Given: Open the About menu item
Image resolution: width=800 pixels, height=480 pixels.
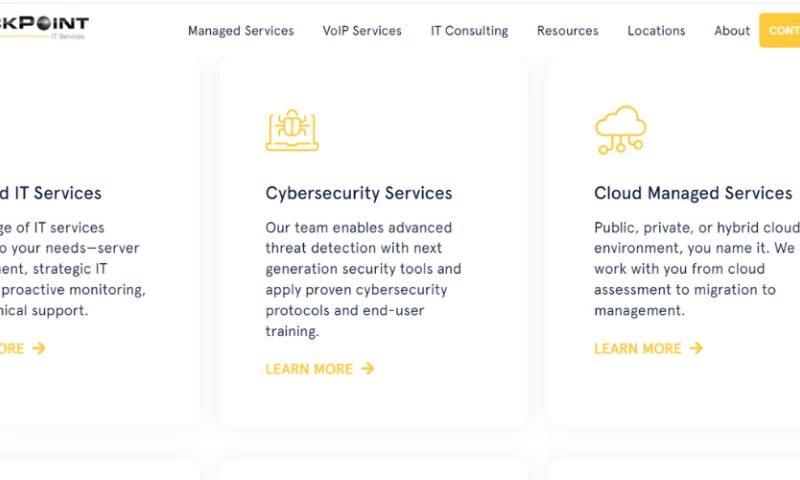Looking at the screenshot, I should pyautogui.click(x=732, y=31).
